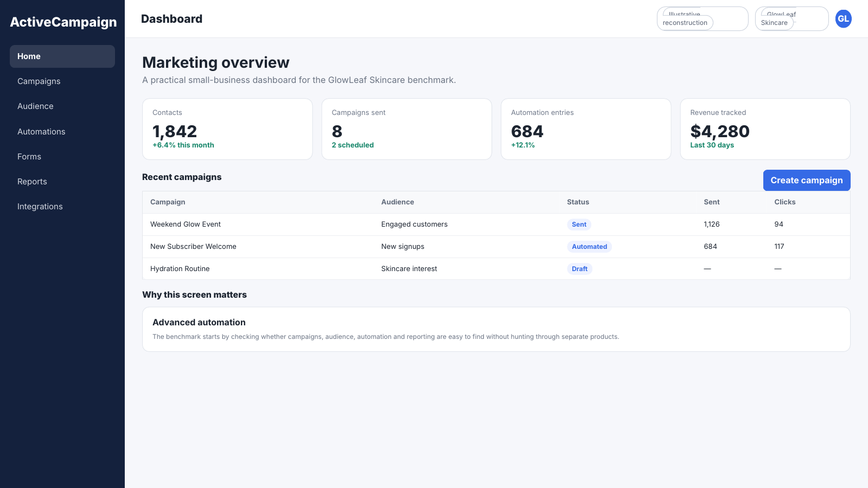
Task: Click the GlowLeaf Skincare account pill
Action: (792, 18)
